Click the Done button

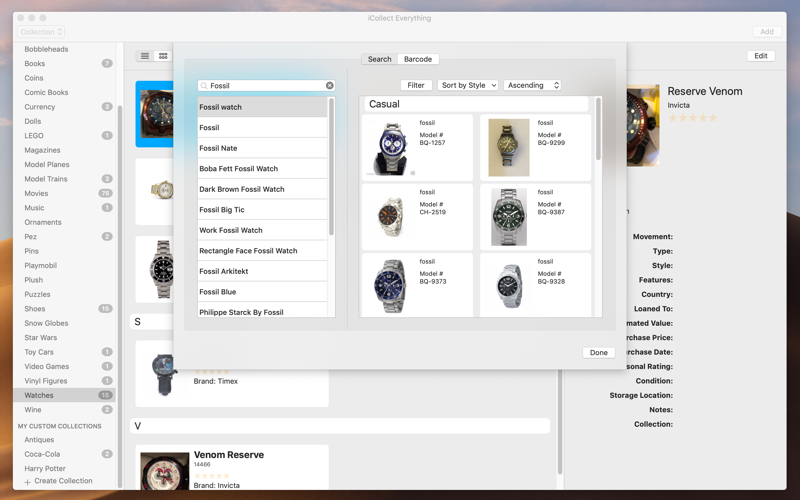click(598, 353)
